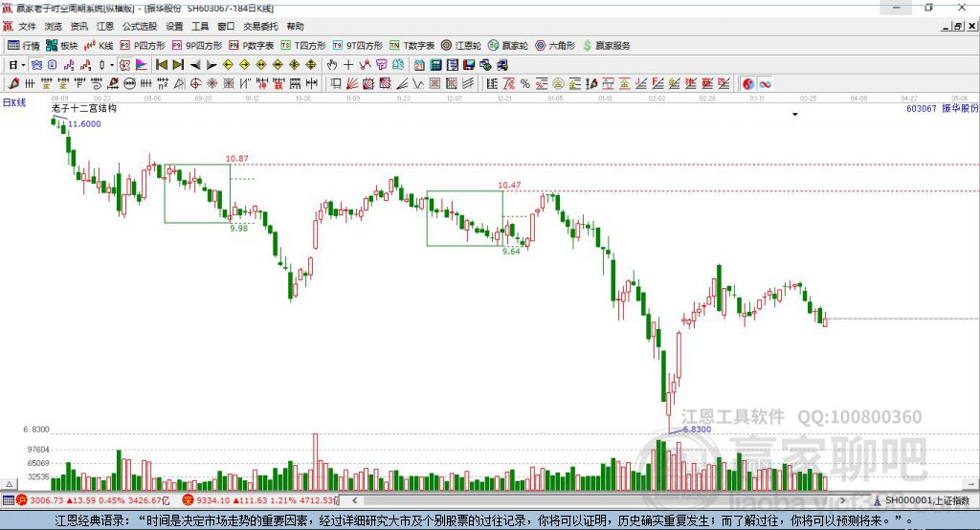Viewport: 980px width, 530px height.
Task: Click the 10.87 resistance level label
Action: 237,159
